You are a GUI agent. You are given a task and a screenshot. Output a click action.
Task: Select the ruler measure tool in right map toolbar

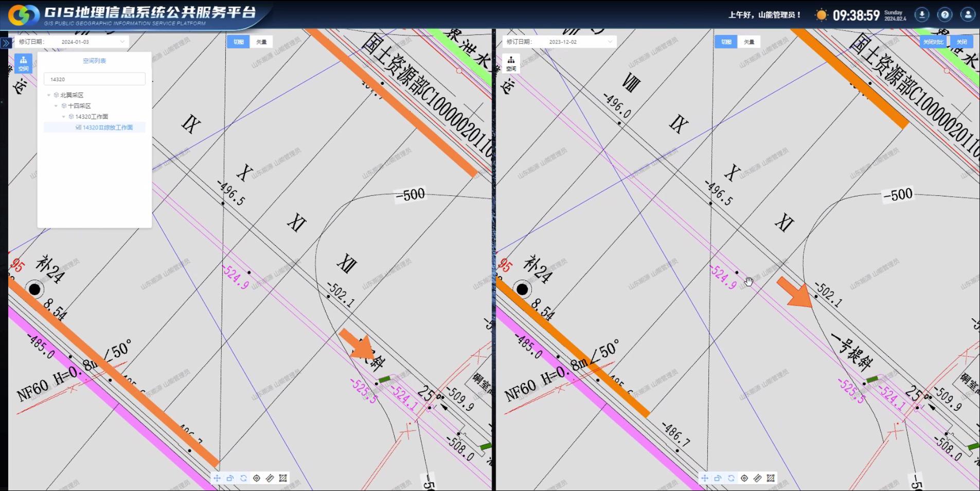pyautogui.click(x=757, y=478)
